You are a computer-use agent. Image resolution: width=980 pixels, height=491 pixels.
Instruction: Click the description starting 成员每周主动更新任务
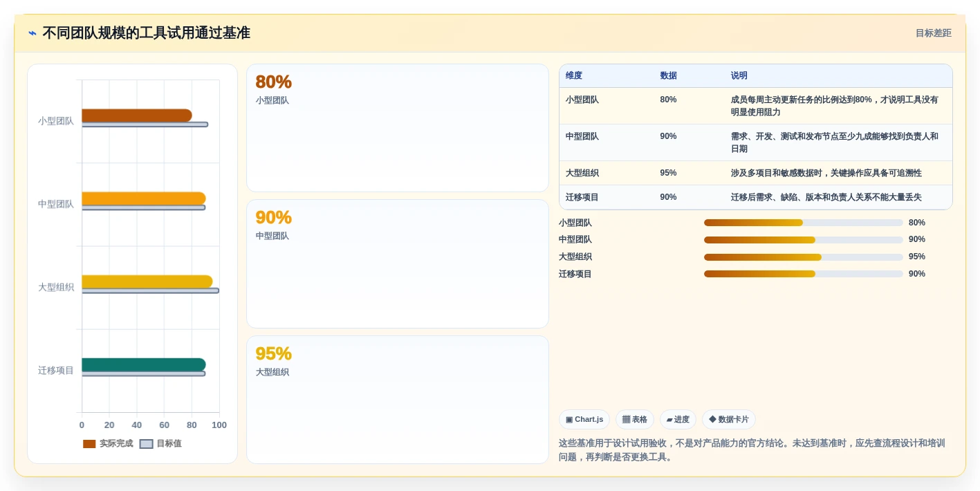835,106
